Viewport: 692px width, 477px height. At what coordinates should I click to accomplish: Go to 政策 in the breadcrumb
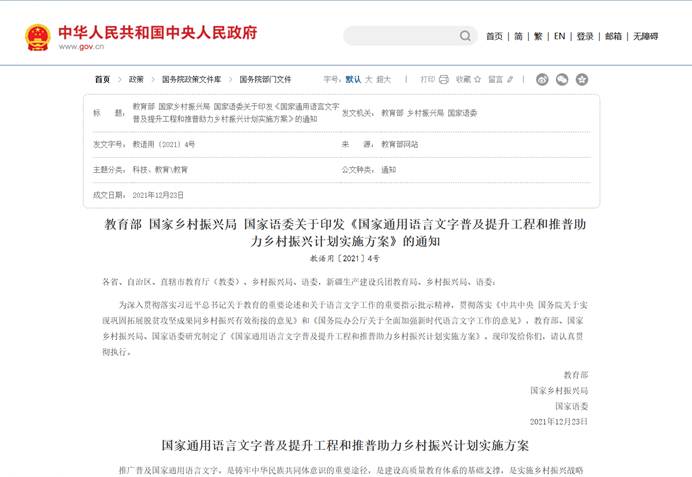coord(136,79)
